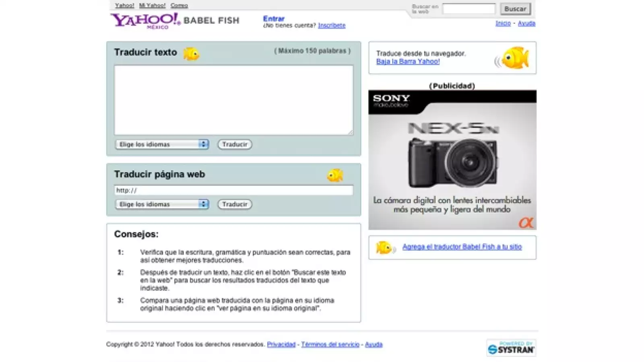Open the Baja la Barra Yahoo! link
The height and width of the screenshot is (362, 644).
tap(408, 62)
